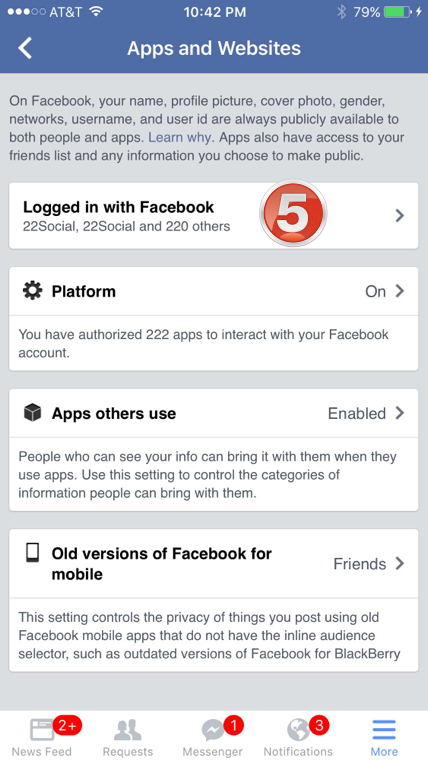
Task: Tap the Wi-Fi status icon
Action: pyautogui.click(x=97, y=12)
